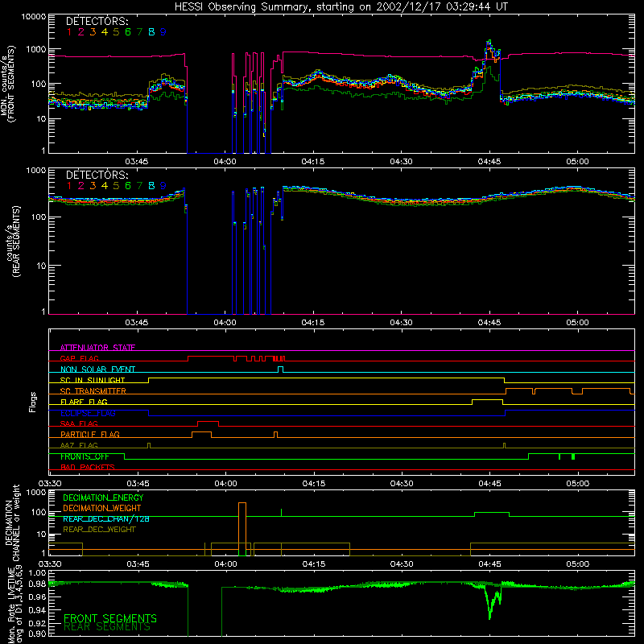The image size is (644, 644).
Task: Click the 05:00 tick under front segments plot
Action: pos(577,162)
